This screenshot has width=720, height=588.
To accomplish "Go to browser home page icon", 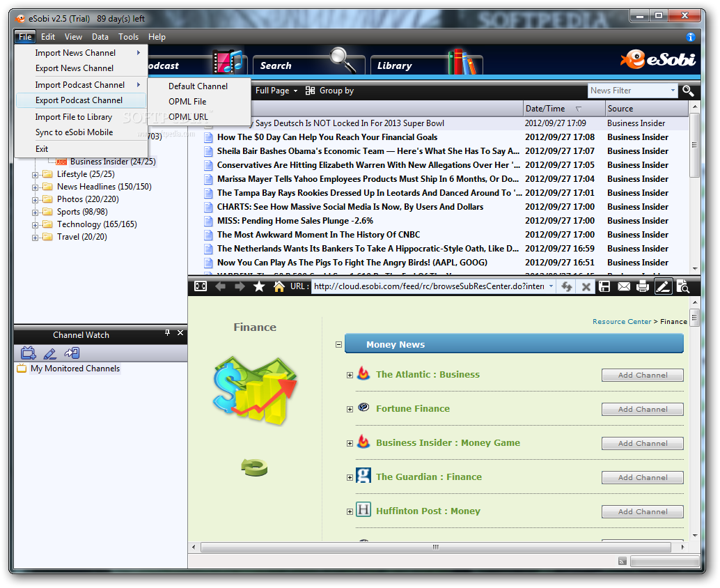I will coord(279,286).
